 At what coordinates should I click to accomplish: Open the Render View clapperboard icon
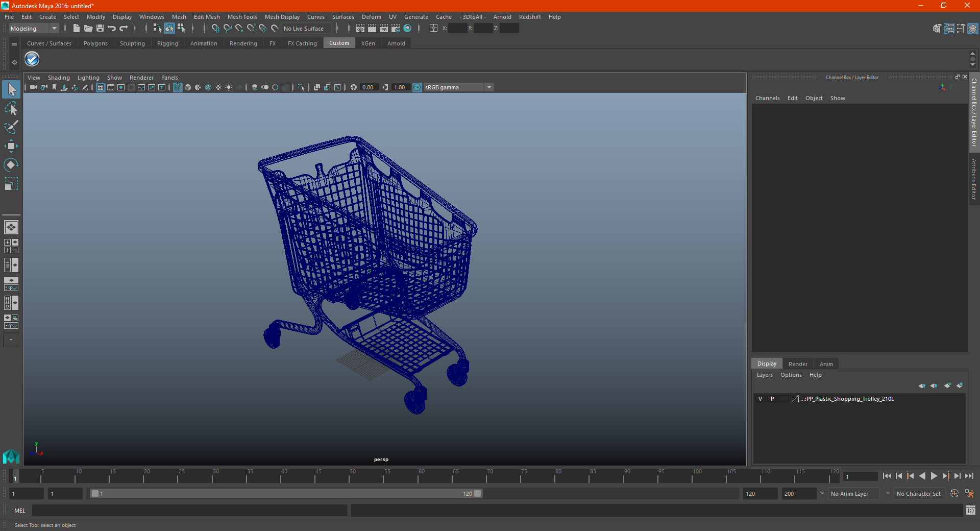pos(360,29)
